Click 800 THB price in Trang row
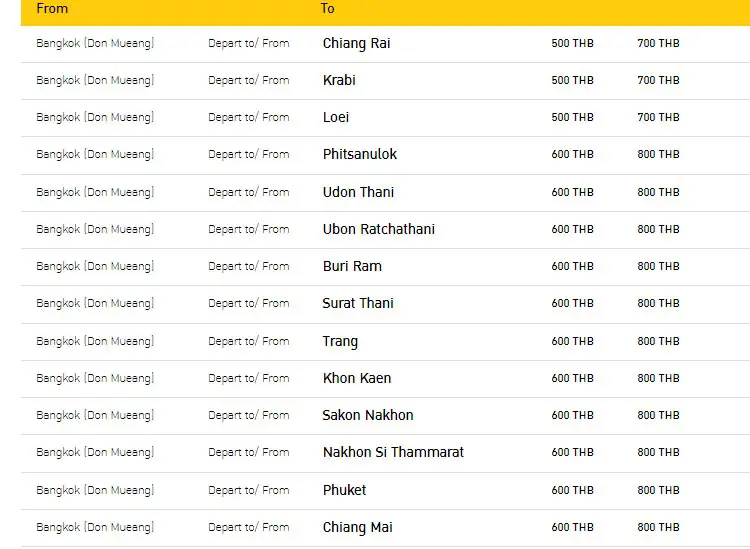The width and height of the screenshot is (750, 549). click(x=658, y=341)
